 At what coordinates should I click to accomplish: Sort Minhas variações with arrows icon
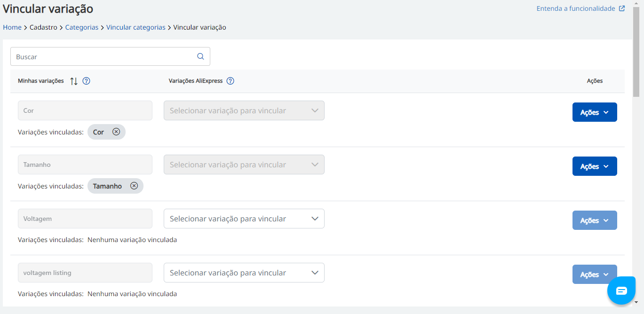(x=74, y=81)
